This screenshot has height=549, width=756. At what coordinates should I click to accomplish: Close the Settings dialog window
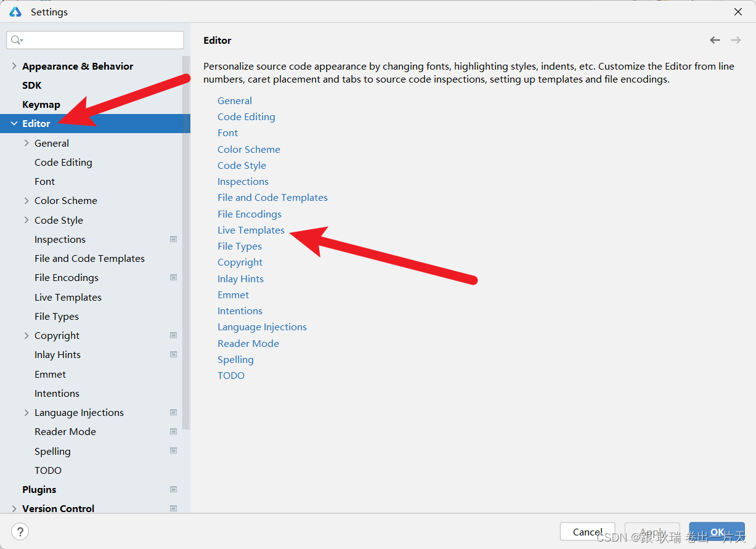(x=738, y=12)
